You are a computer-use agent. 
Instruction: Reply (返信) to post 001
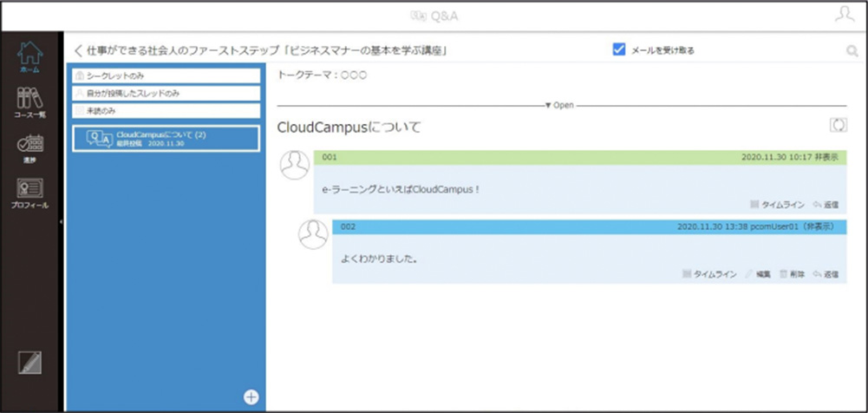pos(826,204)
